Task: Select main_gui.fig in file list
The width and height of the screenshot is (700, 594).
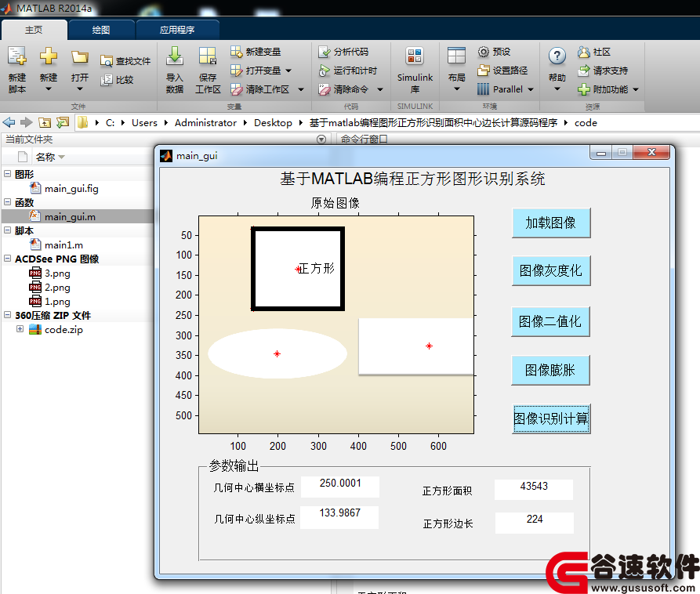Action: (71, 189)
